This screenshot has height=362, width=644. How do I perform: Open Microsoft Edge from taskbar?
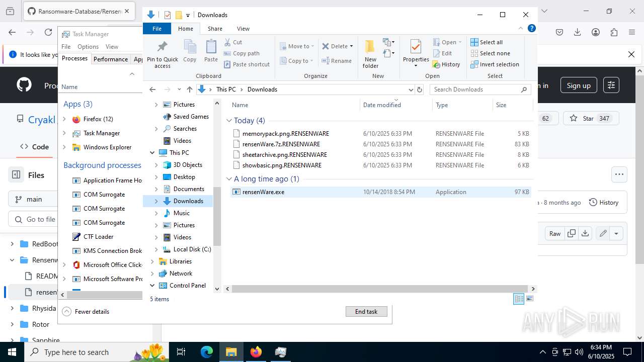207,352
